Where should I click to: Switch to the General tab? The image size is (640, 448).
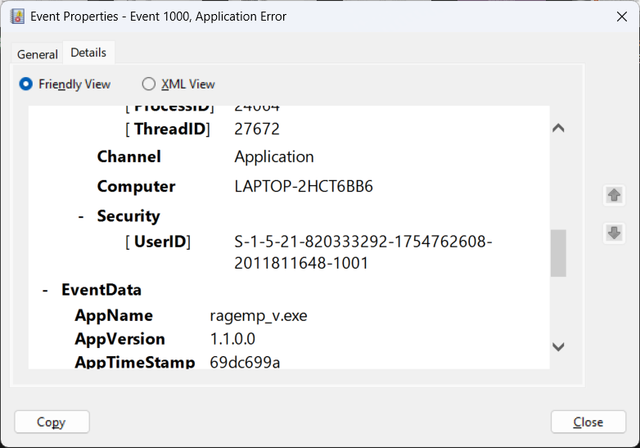click(37, 54)
